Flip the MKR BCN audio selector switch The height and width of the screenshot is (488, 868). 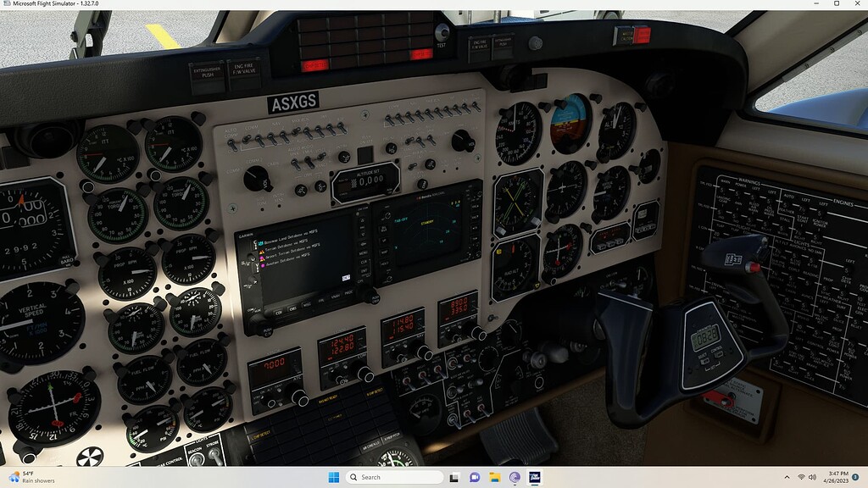294,133
